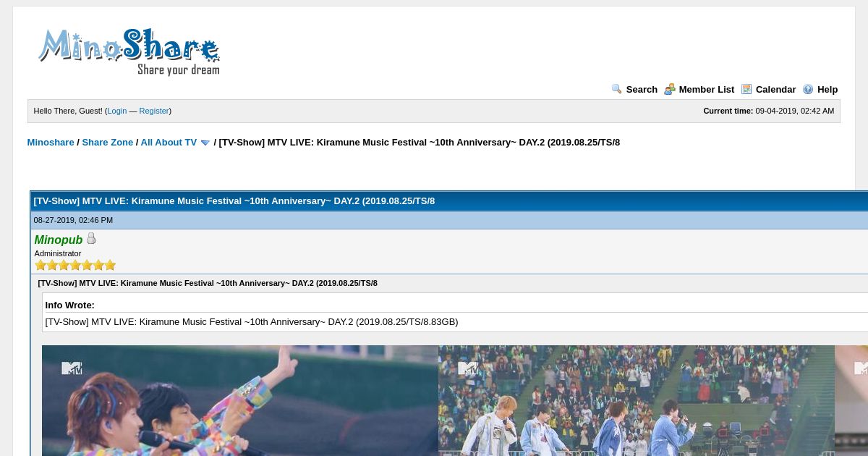Click the thread title in blue header bar
Viewport: 868px width, 456px height.
[234, 201]
